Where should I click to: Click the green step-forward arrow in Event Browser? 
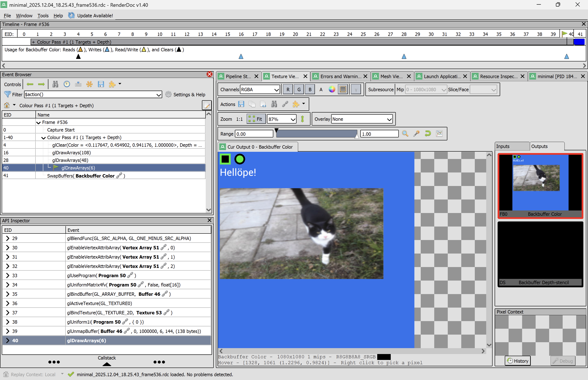coord(41,84)
